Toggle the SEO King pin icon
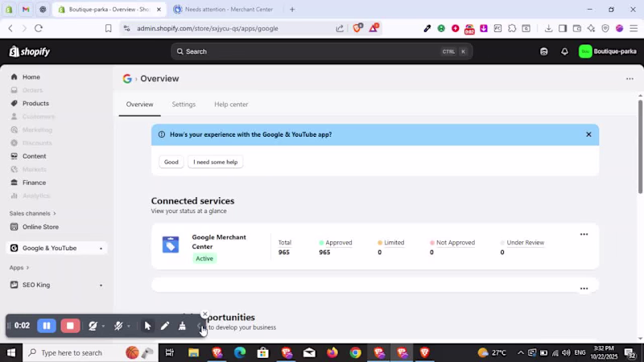Screen dimensions: 644x362 101,285
